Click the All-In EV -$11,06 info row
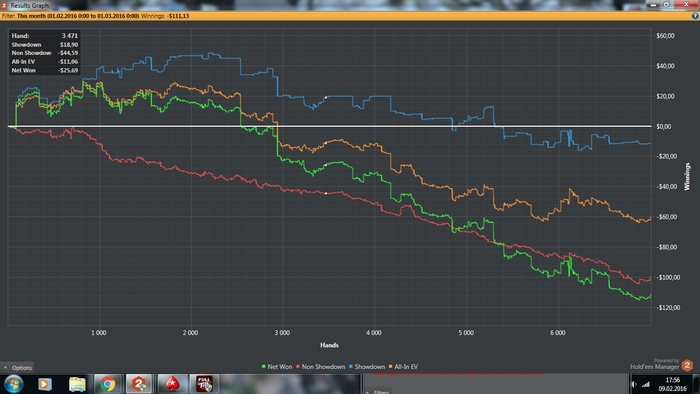The height and width of the screenshot is (394, 700). (45, 62)
